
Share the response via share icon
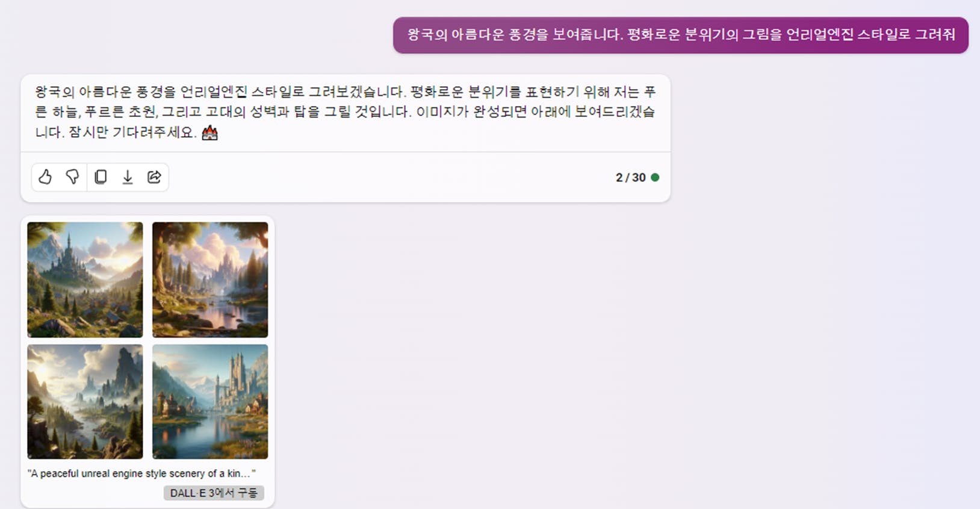click(x=154, y=177)
